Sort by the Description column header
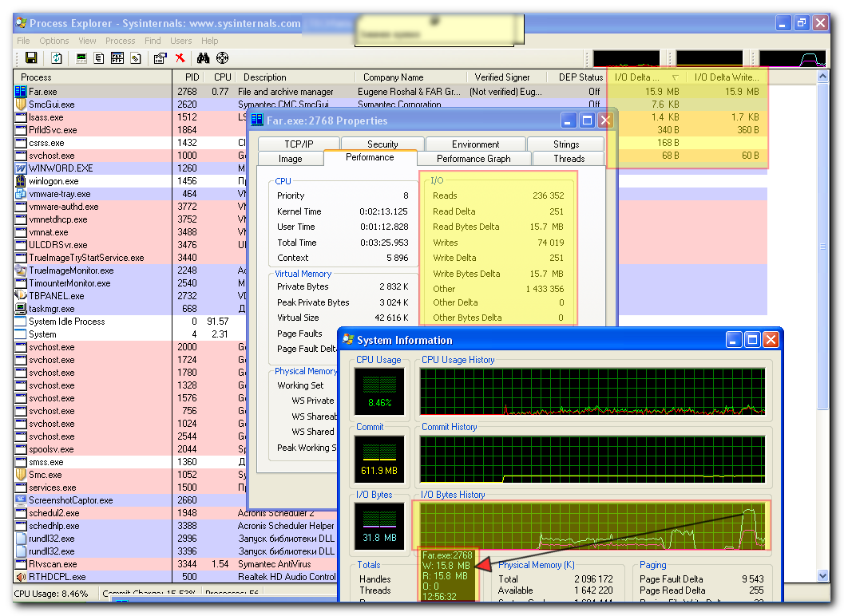This screenshot has width=844, height=616. click(295, 77)
